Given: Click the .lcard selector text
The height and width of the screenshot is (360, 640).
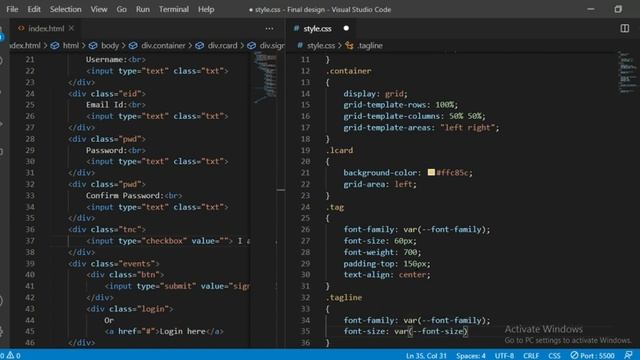Looking at the screenshot, I should click(340, 150).
